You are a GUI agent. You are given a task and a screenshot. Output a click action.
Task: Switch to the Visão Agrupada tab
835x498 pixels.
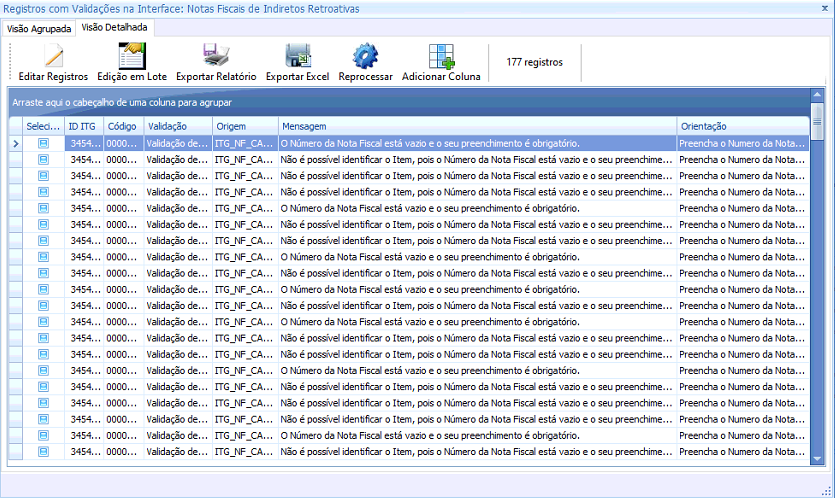(x=39, y=28)
